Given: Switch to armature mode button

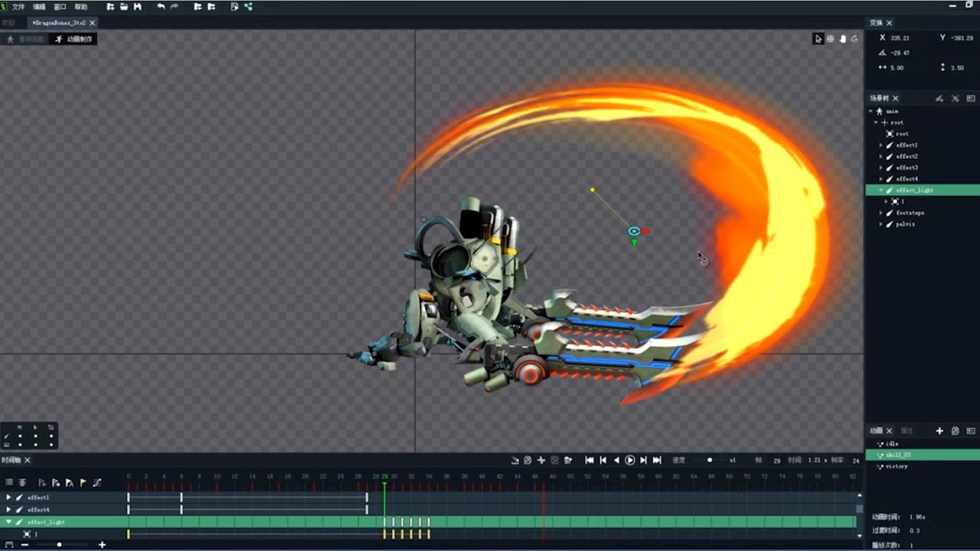Looking at the screenshot, I should point(24,39).
